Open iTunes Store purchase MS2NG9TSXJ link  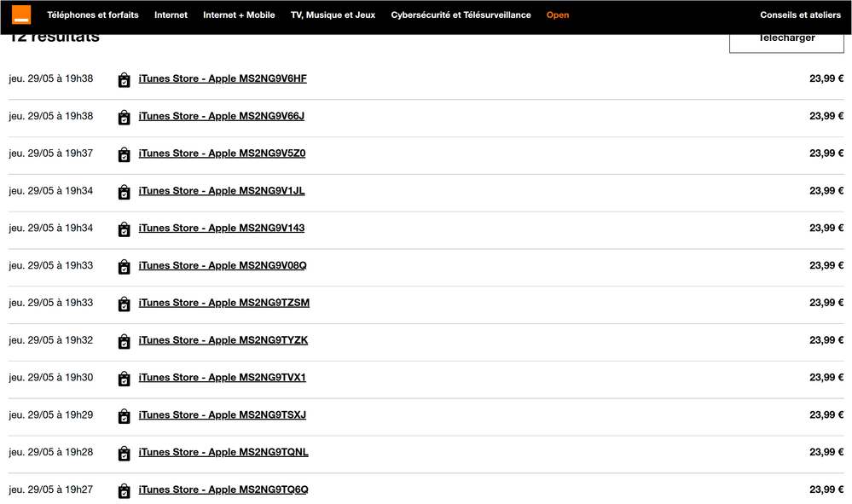[223, 415]
